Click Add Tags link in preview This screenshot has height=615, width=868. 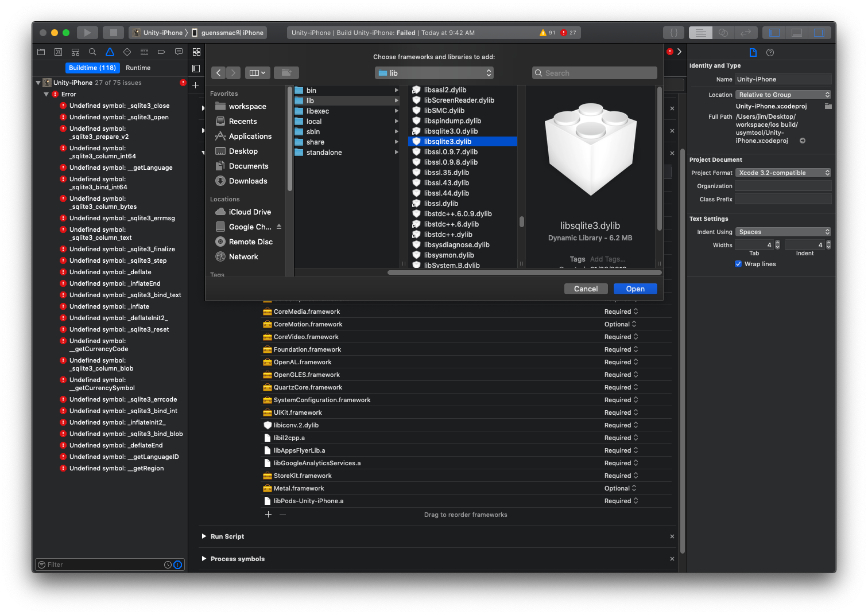607,259
